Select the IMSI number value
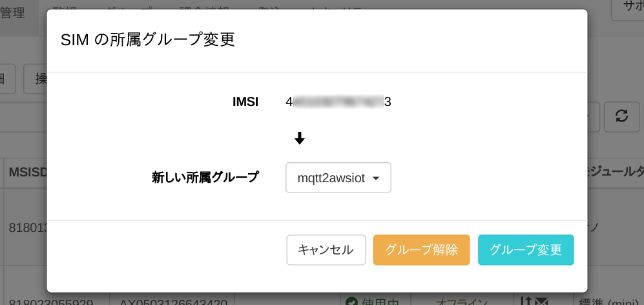The image size is (644, 305). pyautogui.click(x=338, y=102)
